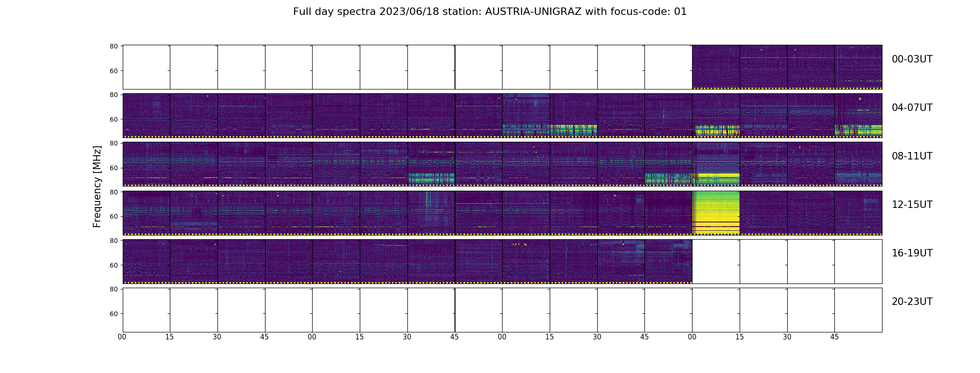Click the leftmost "00" time-axis tick label
980x373 pixels.
[122, 337]
